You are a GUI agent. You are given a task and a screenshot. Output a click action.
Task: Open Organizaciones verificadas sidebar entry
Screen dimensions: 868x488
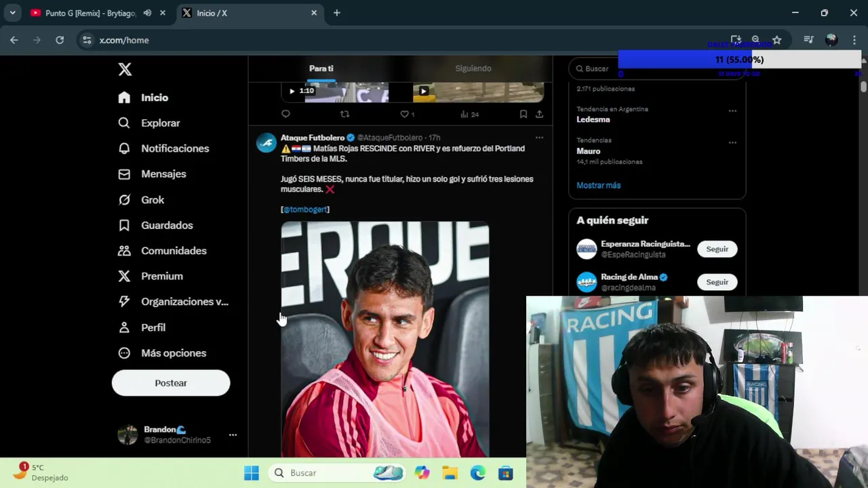coord(173,302)
